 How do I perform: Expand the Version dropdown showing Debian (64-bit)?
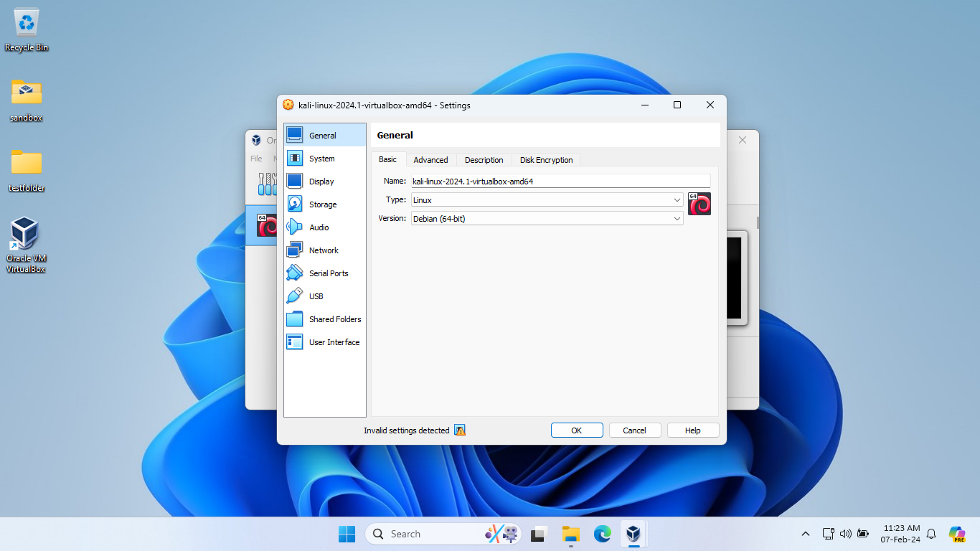click(x=547, y=219)
